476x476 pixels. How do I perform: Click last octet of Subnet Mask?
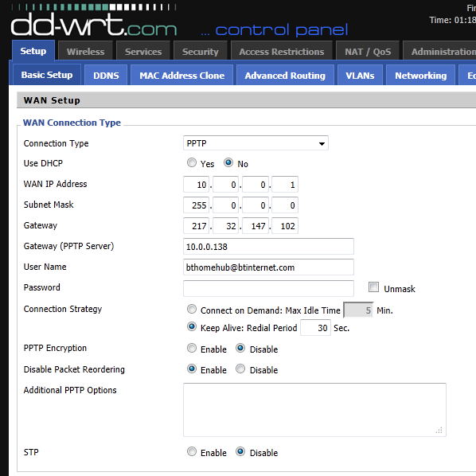285,205
